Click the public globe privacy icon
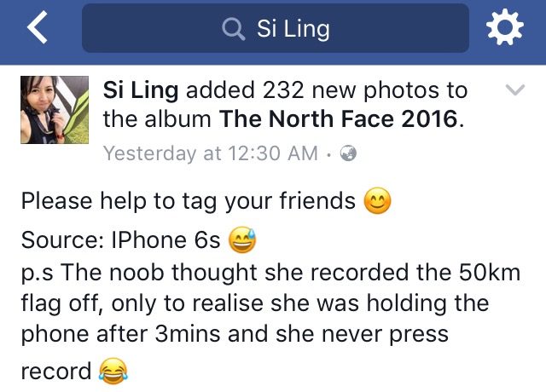The height and width of the screenshot is (392, 546). pyautogui.click(x=348, y=153)
